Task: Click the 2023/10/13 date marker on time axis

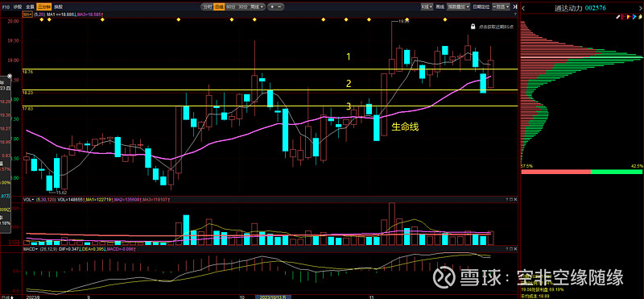Action: pos(273,297)
